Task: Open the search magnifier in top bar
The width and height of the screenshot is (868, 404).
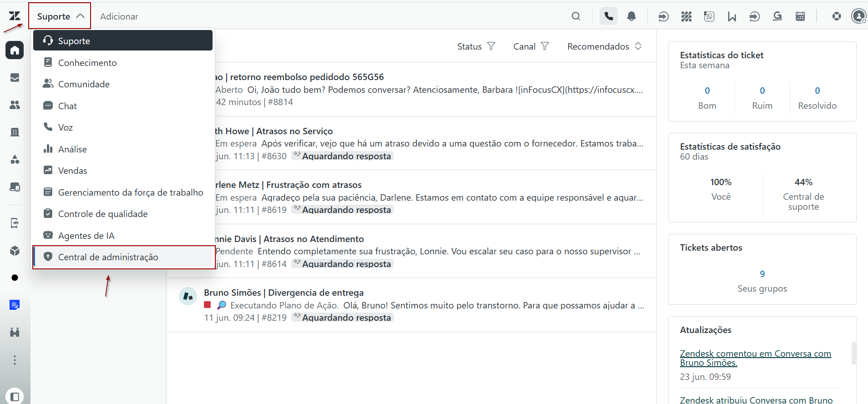Action: click(576, 16)
